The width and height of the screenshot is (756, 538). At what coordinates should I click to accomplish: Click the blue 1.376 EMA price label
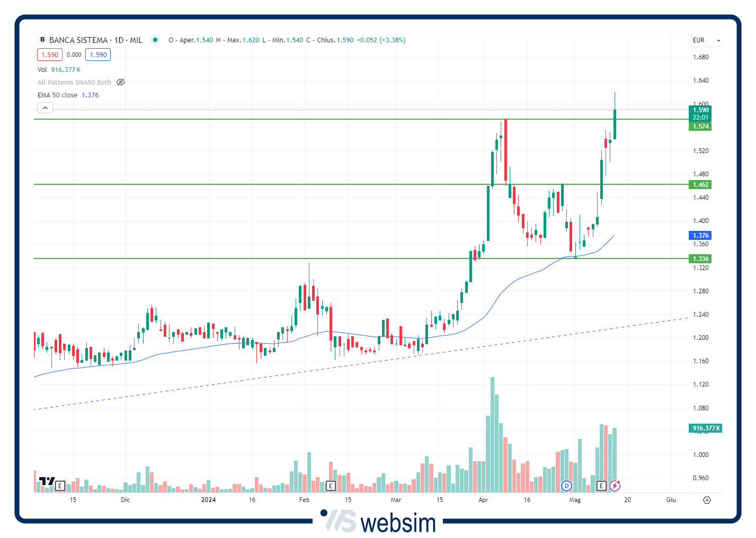(700, 236)
